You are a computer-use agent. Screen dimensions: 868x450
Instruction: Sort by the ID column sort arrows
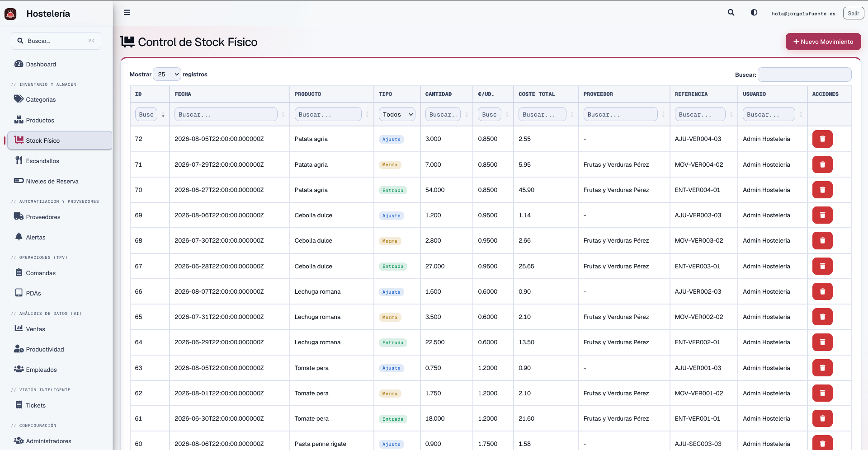(163, 115)
